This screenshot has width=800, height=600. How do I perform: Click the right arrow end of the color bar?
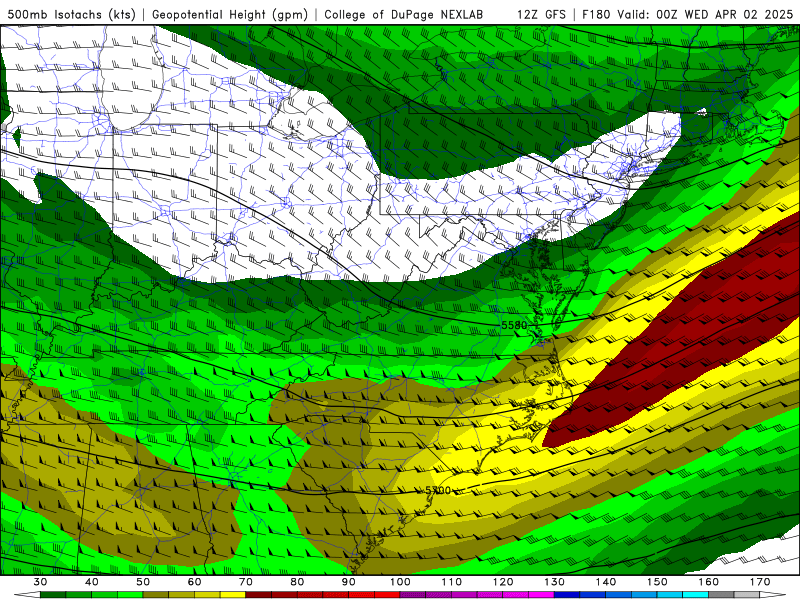773,595
